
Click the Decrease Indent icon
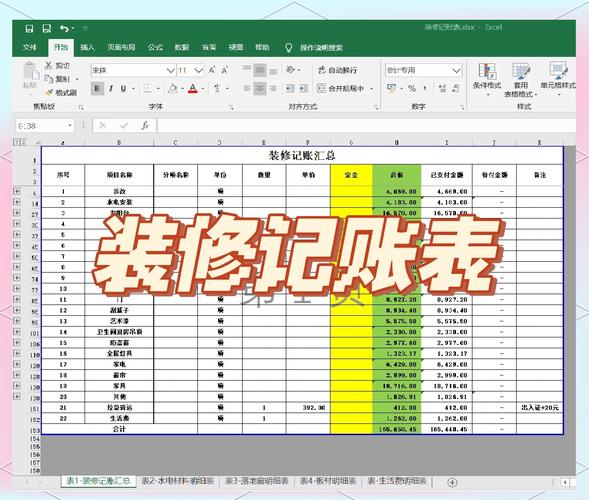[290, 89]
